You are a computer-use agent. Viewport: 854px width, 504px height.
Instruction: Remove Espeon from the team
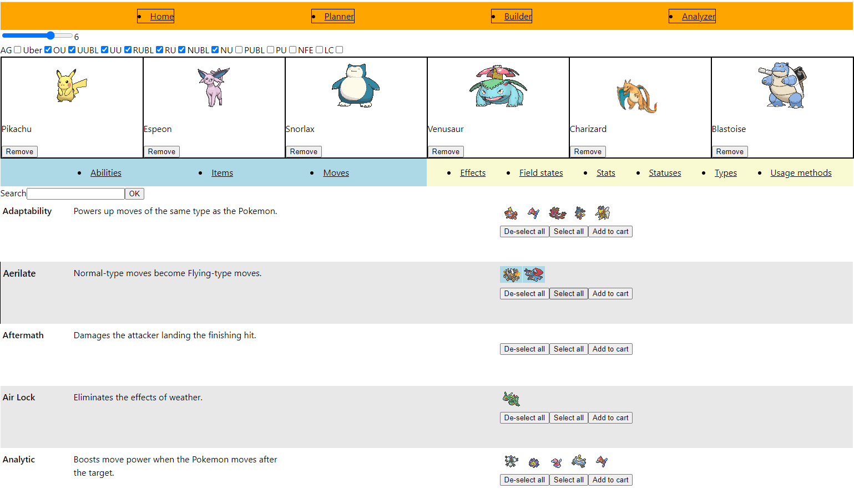(161, 151)
